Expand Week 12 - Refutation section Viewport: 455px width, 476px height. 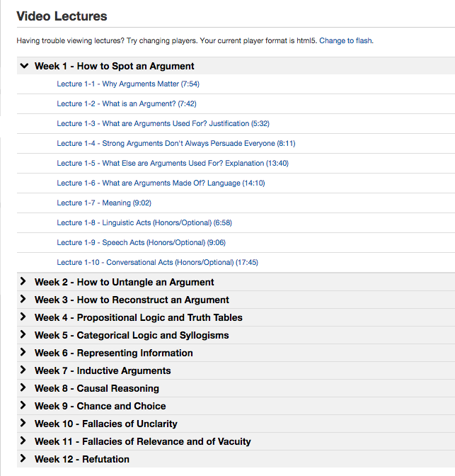[81, 459]
